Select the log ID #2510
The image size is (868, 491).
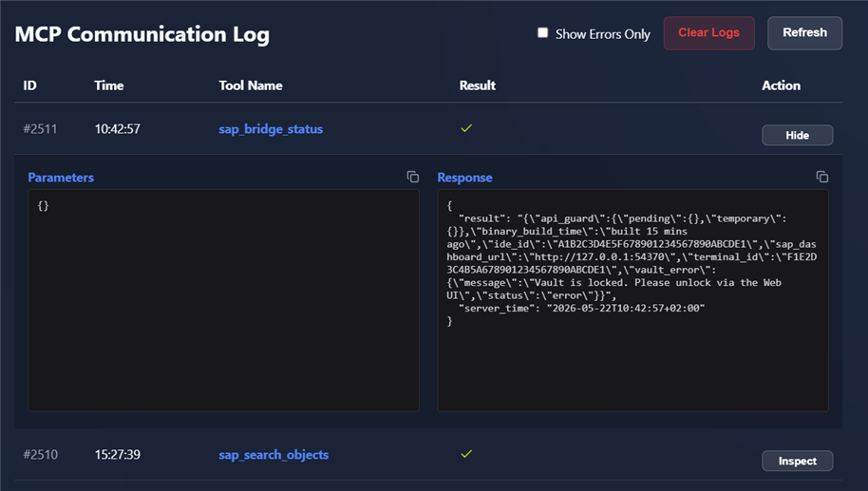(x=41, y=455)
